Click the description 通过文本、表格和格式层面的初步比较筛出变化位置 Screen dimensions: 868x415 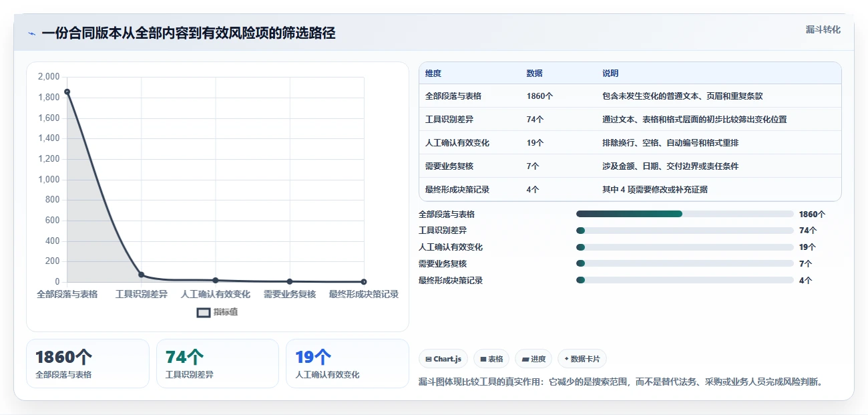coord(694,120)
